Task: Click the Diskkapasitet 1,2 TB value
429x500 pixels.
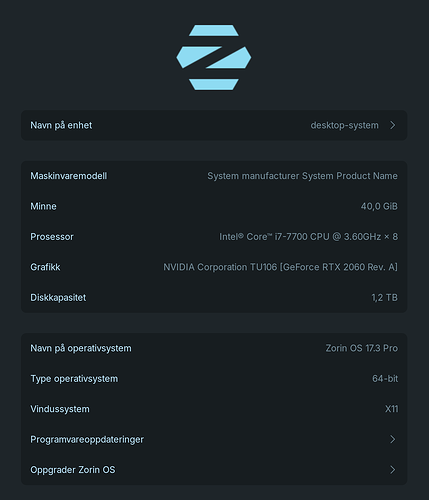Action: click(x=385, y=297)
